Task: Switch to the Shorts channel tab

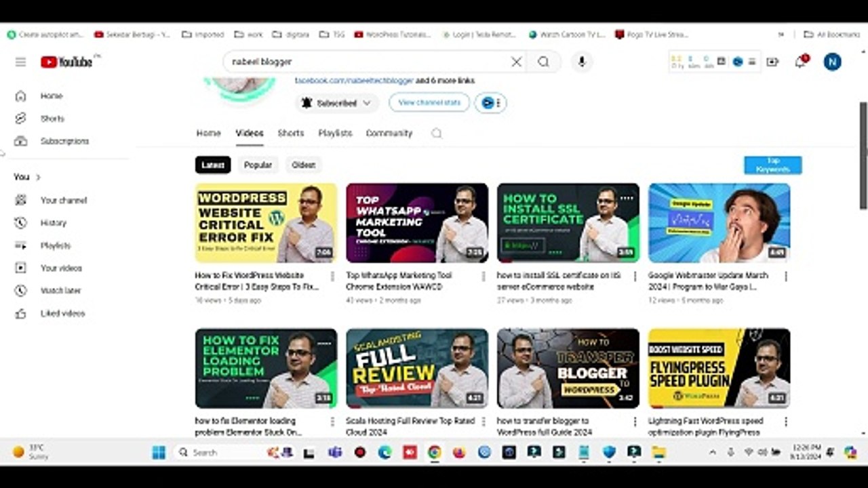Action: point(290,133)
